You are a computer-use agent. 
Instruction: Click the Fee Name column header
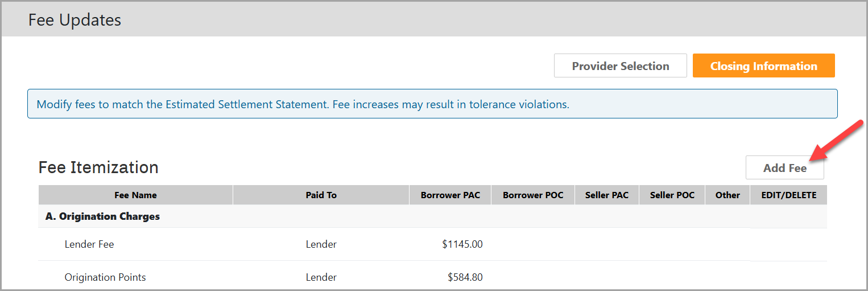click(x=135, y=195)
